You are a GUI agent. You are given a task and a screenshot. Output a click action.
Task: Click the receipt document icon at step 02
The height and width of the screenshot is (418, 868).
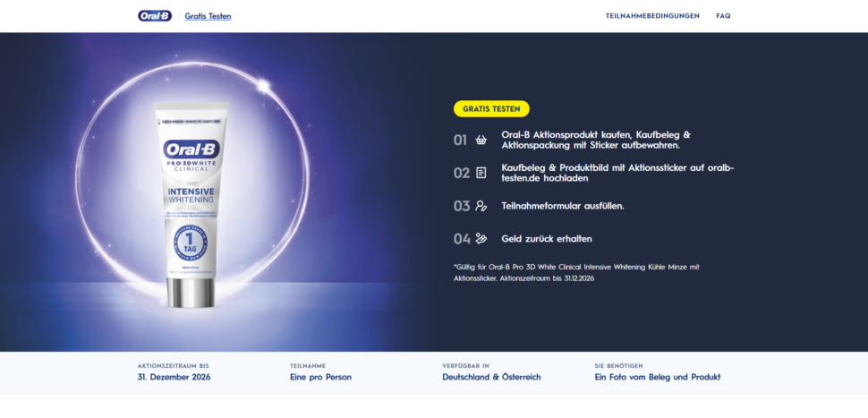tap(481, 174)
